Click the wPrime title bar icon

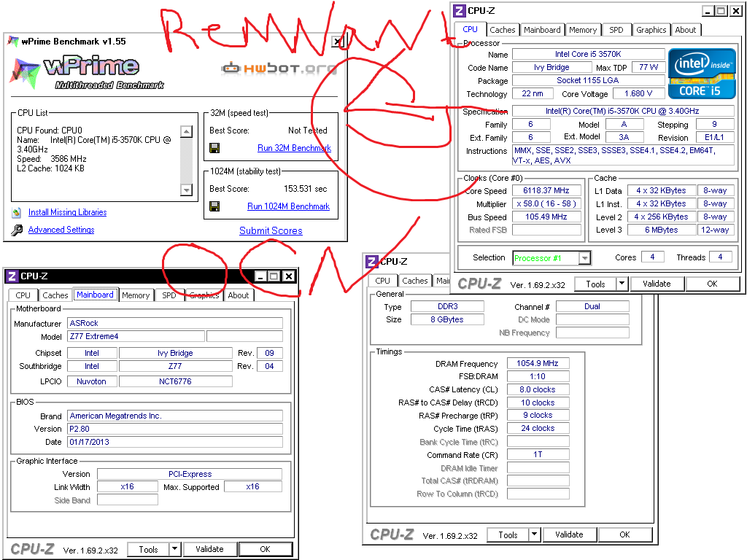(13, 42)
